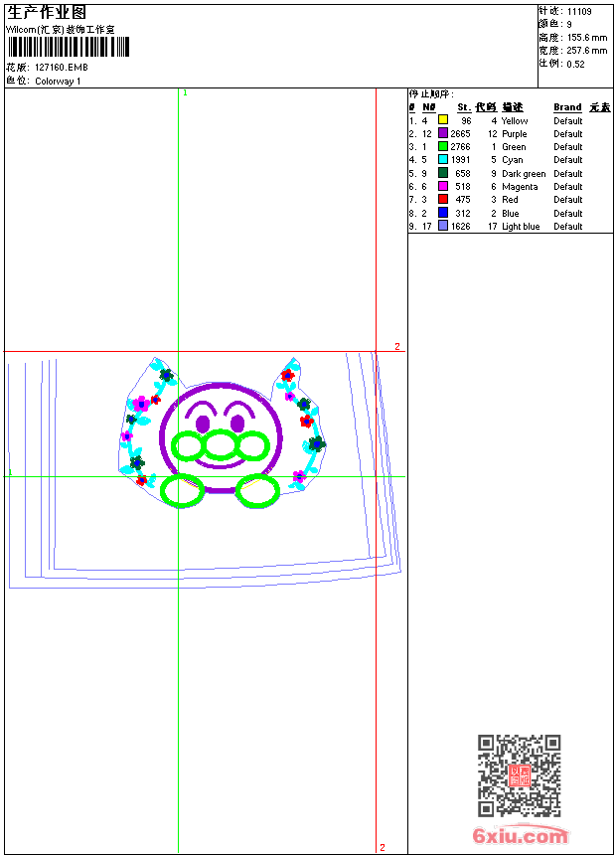Click the width value '257.6 mm'
Viewport: 616px width, 855px height.
pyautogui.click(x=586, y=51)
